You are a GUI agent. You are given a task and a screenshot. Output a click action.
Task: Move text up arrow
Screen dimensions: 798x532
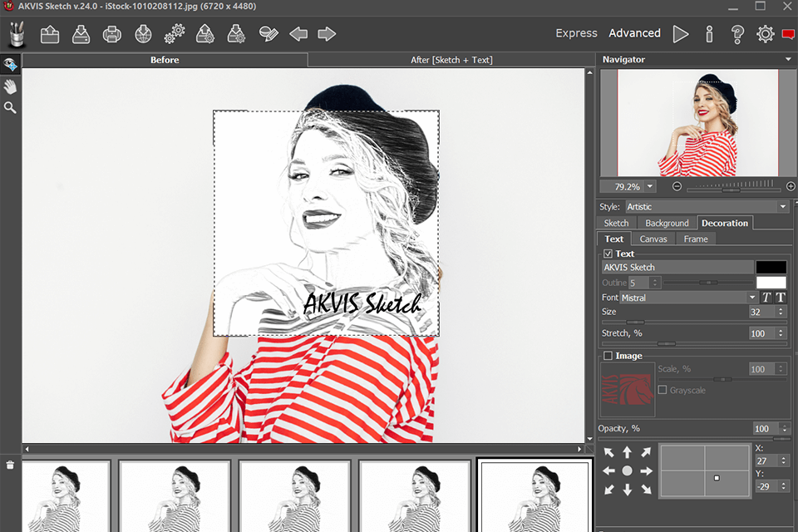tap(627, 452)
